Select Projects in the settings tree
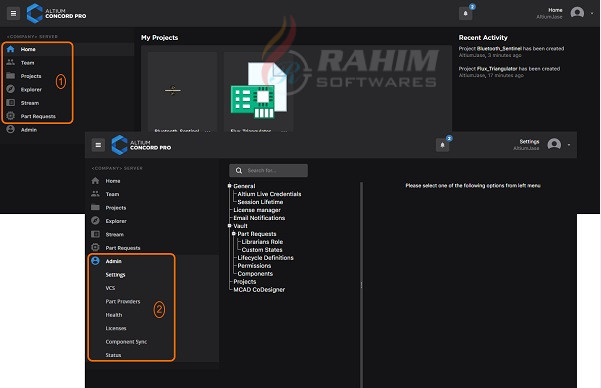This screenshot has height=388, width=601. [x=245, y=281]
